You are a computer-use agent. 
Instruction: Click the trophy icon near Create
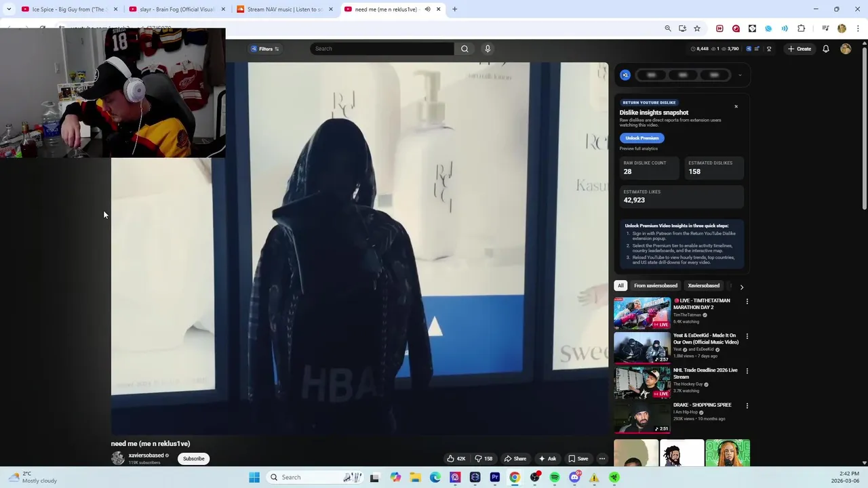click(768, 49)
